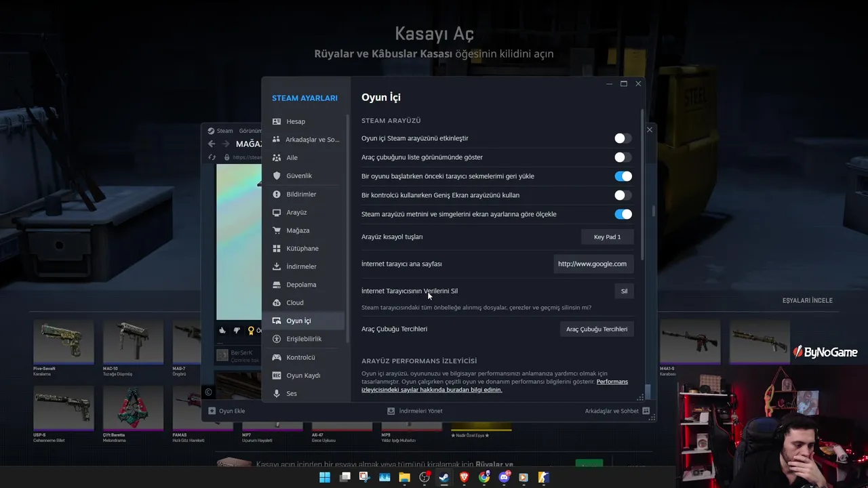868x488 pixels.
Task: Close the Steam window behind settings
Action: click(x=650, y=129)
